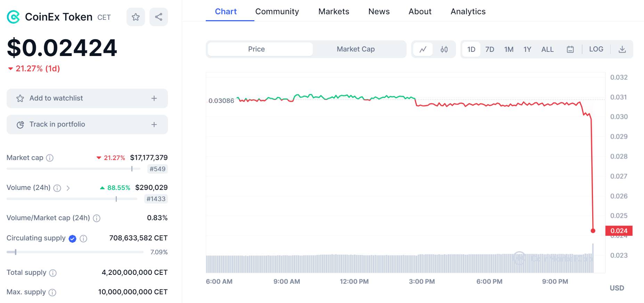The width and height of the screenshot is (644, 303).
Task: Set chart range to ALL
Action: coord(547,49)
